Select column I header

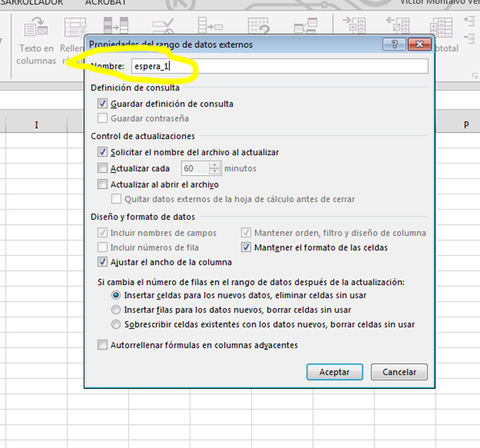tap(36, 125)
